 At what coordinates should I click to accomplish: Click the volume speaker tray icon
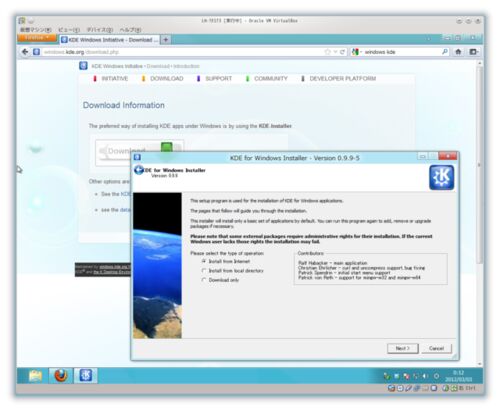(x=425, y=376)
